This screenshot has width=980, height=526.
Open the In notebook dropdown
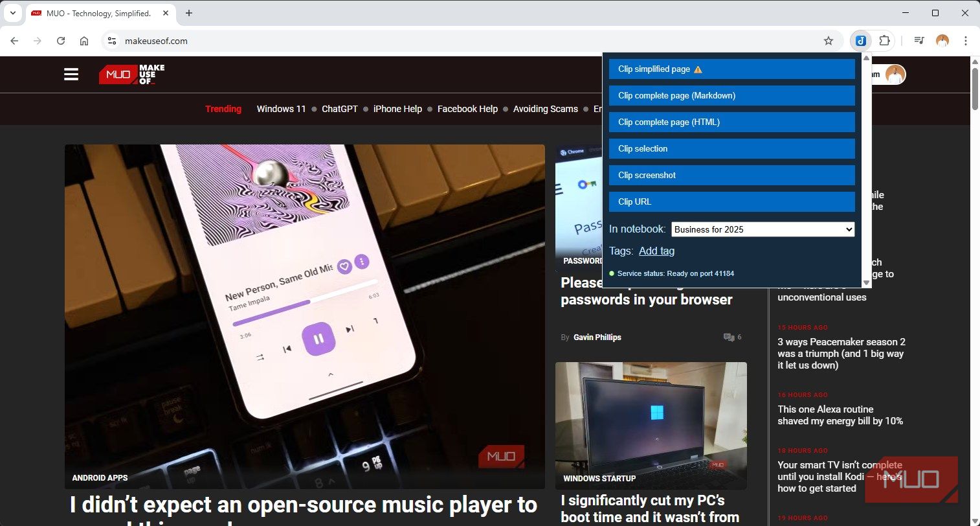763,229
